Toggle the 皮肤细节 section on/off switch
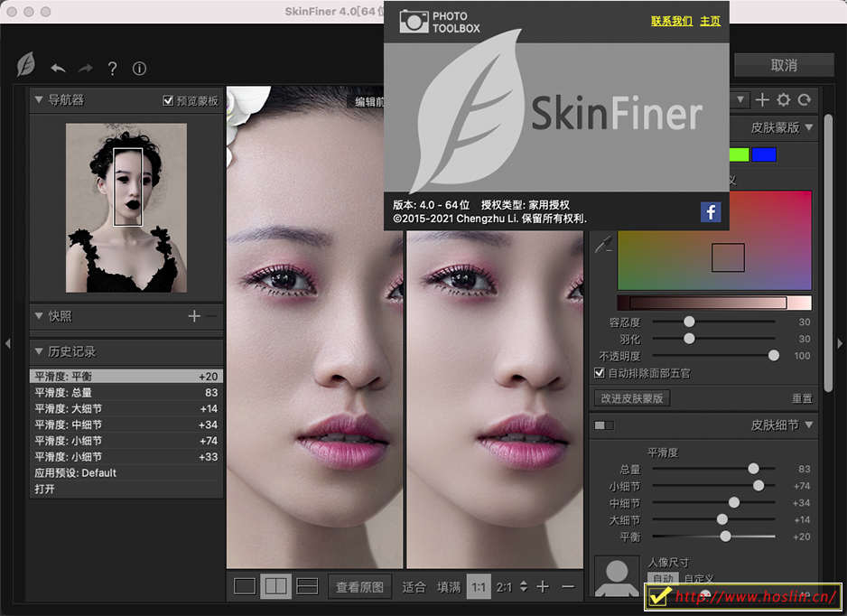 click(x=604, y=425)
